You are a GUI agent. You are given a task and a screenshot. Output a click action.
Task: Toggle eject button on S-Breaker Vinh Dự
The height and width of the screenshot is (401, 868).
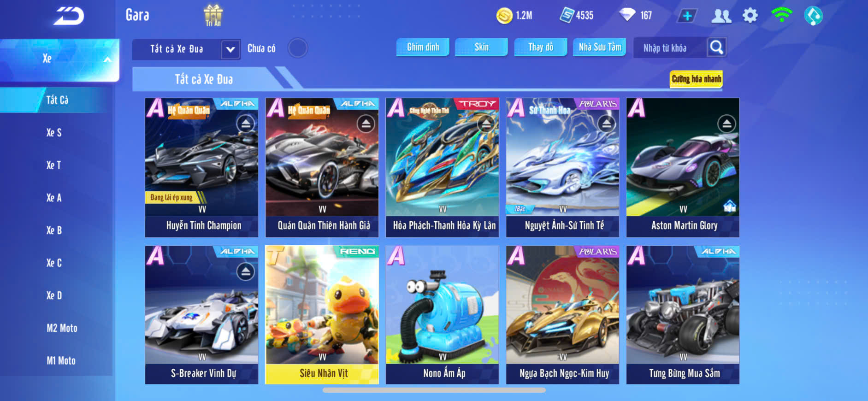(x=246, y=271)
